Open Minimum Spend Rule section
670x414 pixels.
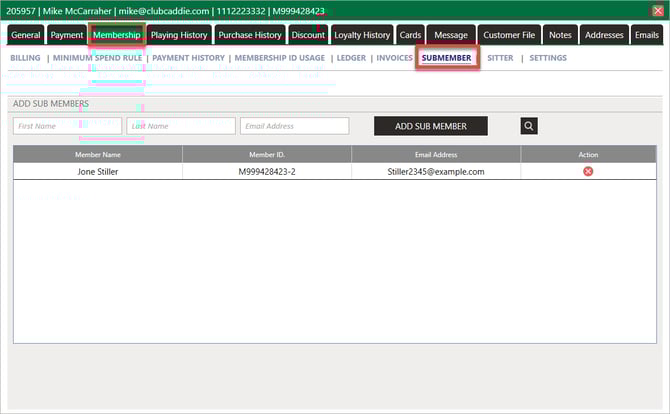pyautogui.click(x=97, y=58)
